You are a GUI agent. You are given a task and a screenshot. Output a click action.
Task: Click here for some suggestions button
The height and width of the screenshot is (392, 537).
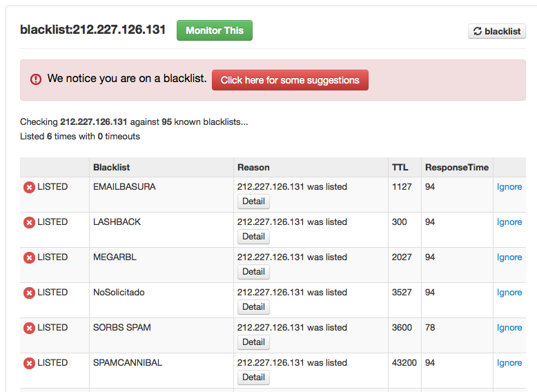click(x=290, y=80)
